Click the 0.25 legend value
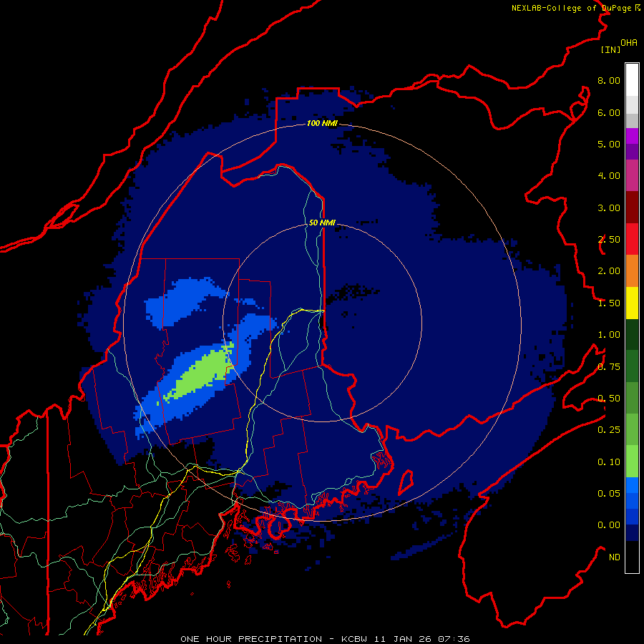This screenshot has width=644, height=644. point(609,430)
